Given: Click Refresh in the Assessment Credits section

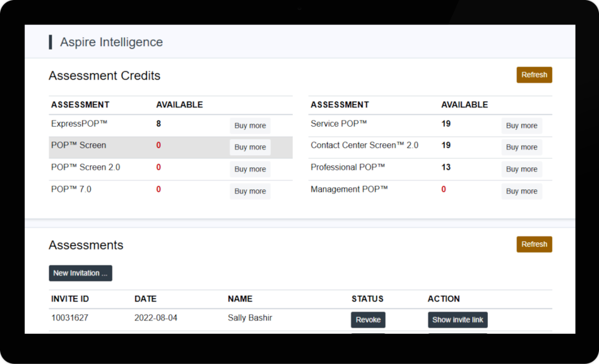Looking at the screenshot, I should point(534,75).
